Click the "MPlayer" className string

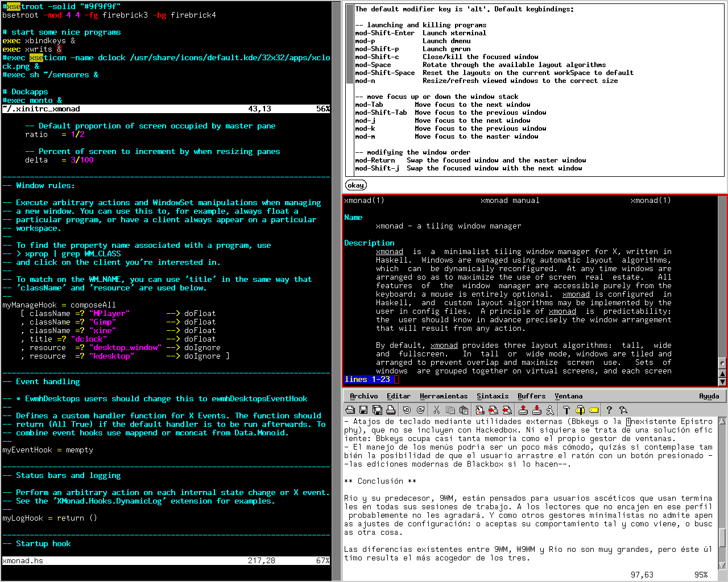pyautogui.click(x=109, y=314)
